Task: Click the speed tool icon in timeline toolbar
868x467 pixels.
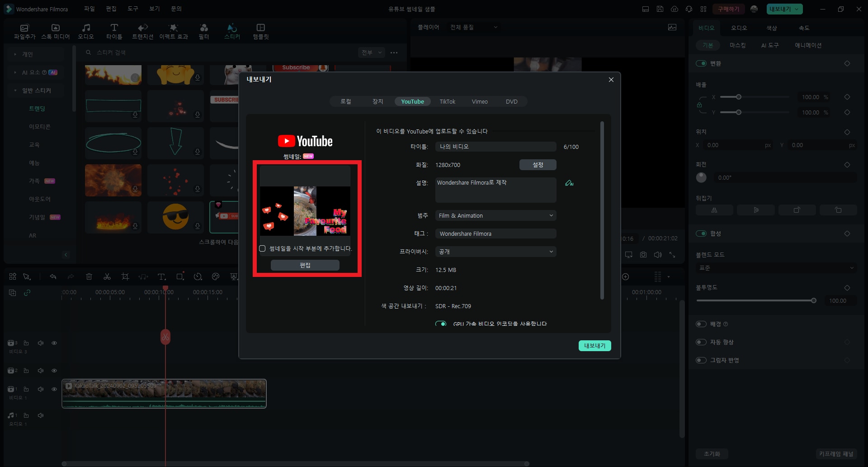Action: (198, 276)
